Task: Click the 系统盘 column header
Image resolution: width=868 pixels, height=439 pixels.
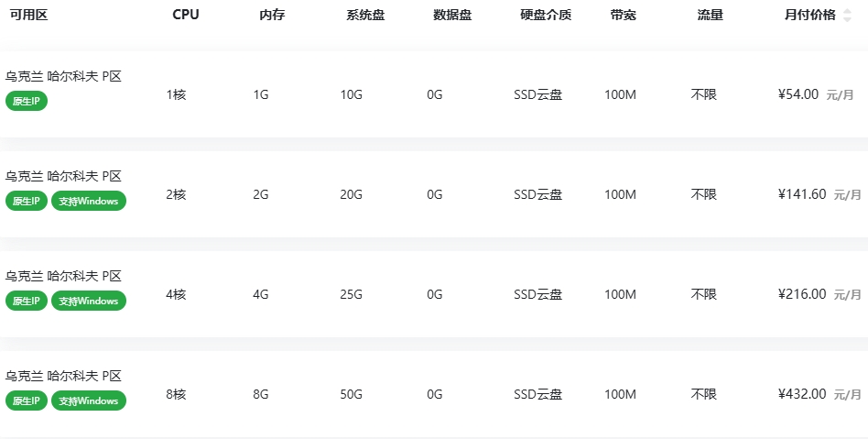Action: (365, 15)
